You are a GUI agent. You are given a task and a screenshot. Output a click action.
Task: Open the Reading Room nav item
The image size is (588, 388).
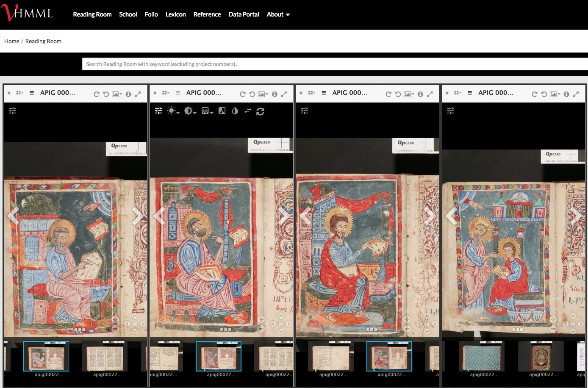pos(92,14)
